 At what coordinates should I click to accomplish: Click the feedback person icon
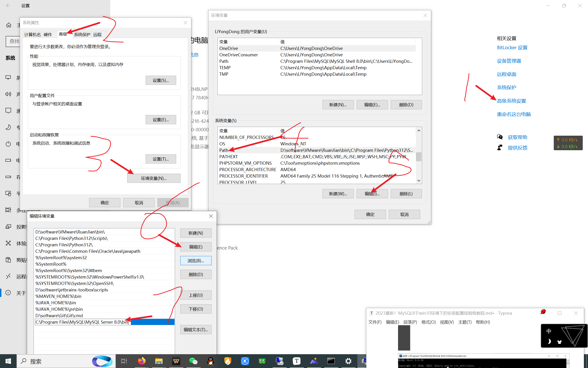(500, 147)
